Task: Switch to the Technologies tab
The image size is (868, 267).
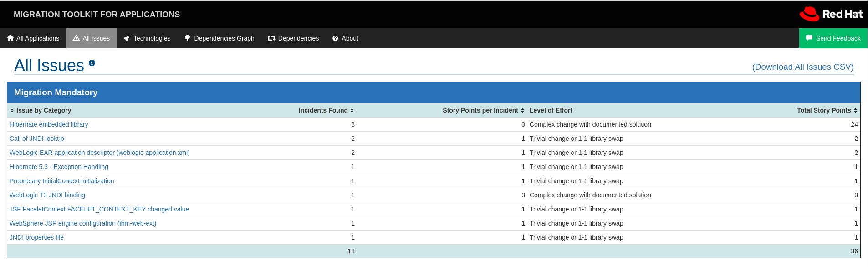Action: 147,38
